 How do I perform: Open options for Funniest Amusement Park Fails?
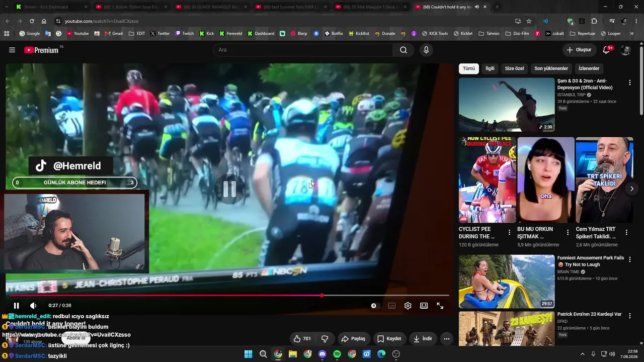pos(629,259)
